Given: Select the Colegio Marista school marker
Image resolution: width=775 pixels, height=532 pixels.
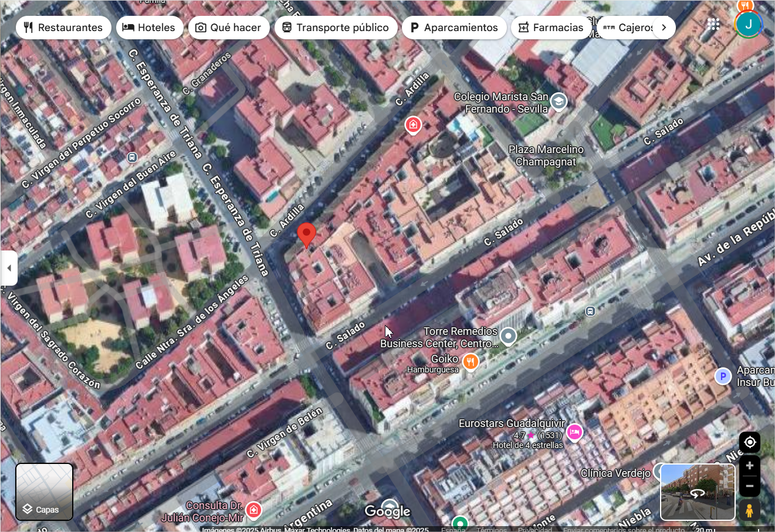Looking at the screenshot, I should coord(559,102).
